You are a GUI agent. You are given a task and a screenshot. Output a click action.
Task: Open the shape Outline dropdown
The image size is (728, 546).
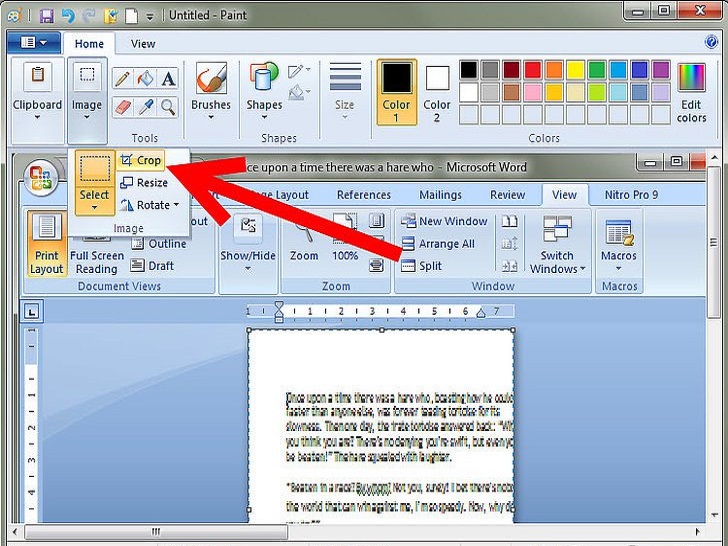coord(299,71)
